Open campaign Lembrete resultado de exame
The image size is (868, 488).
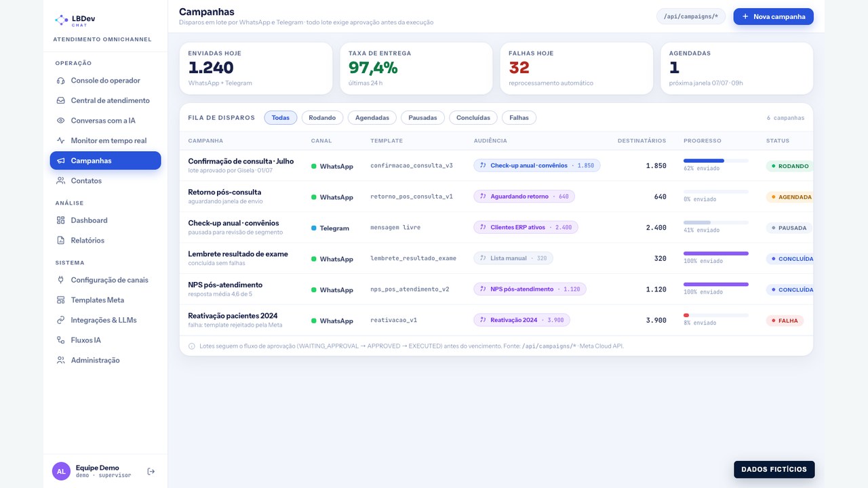tap(238, 254)
